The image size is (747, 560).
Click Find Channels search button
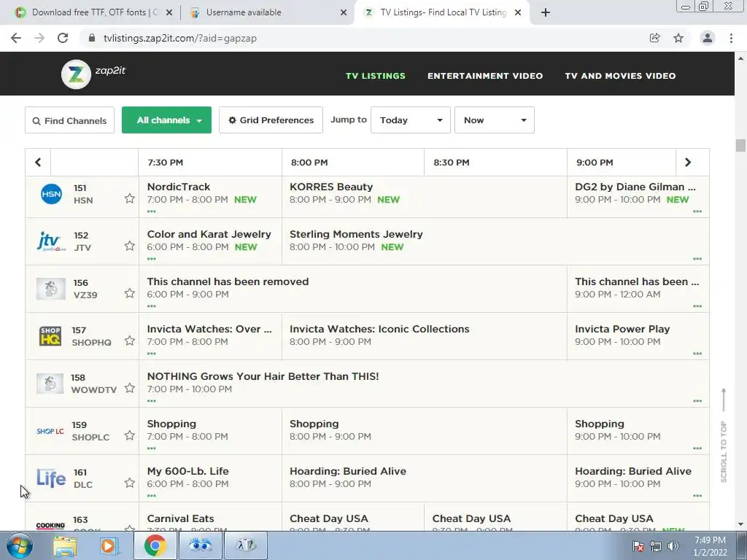pos(69,120)
